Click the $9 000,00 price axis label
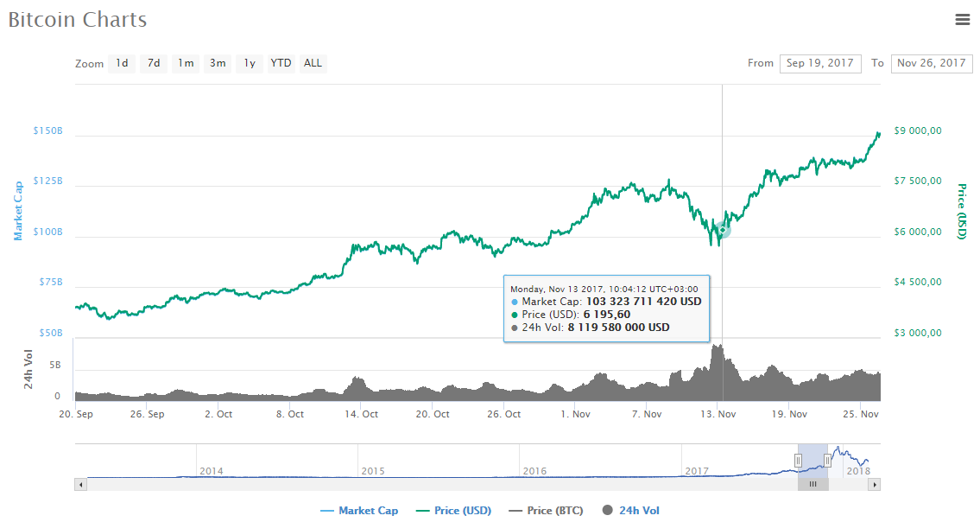The height and width of the screenshot is (522, 980). [x=918, y=130]
